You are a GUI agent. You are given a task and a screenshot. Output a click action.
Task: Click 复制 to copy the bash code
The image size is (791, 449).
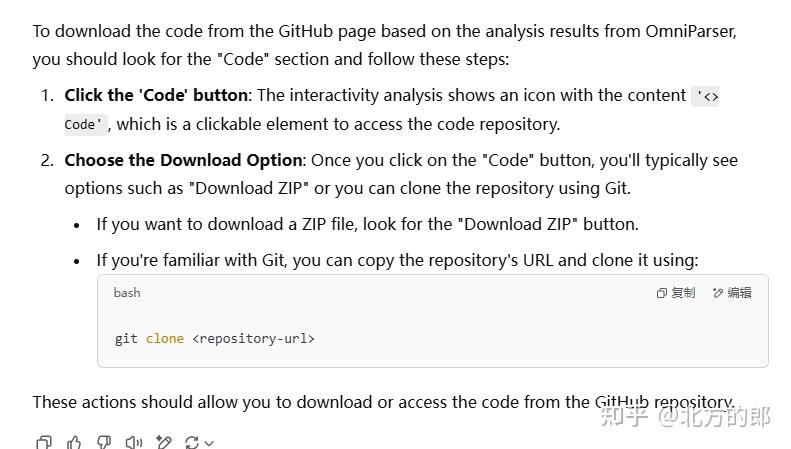coord(676,293)
